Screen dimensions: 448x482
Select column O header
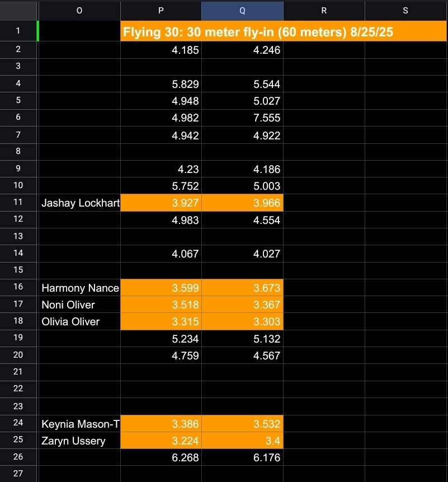(79, 11)
